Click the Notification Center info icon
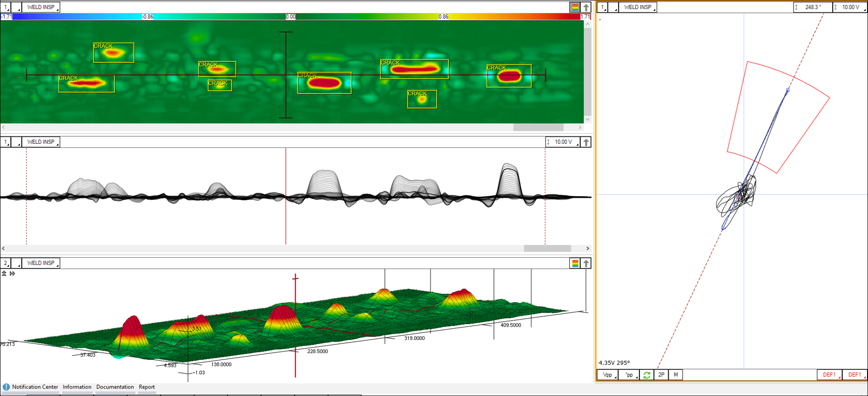Screen dimensions: 868x396 [6, 387]
